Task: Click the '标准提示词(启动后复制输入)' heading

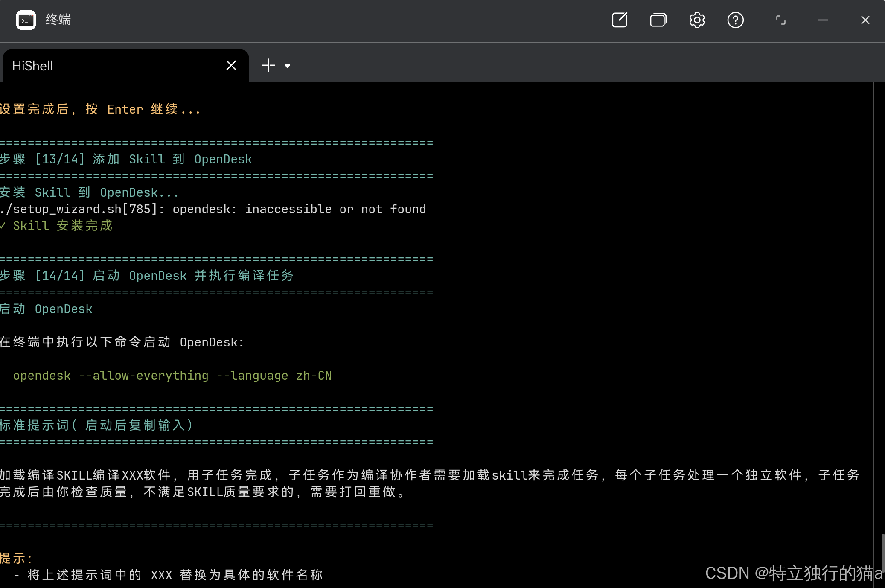Action: pyautogui.click(x=96, y=425)
